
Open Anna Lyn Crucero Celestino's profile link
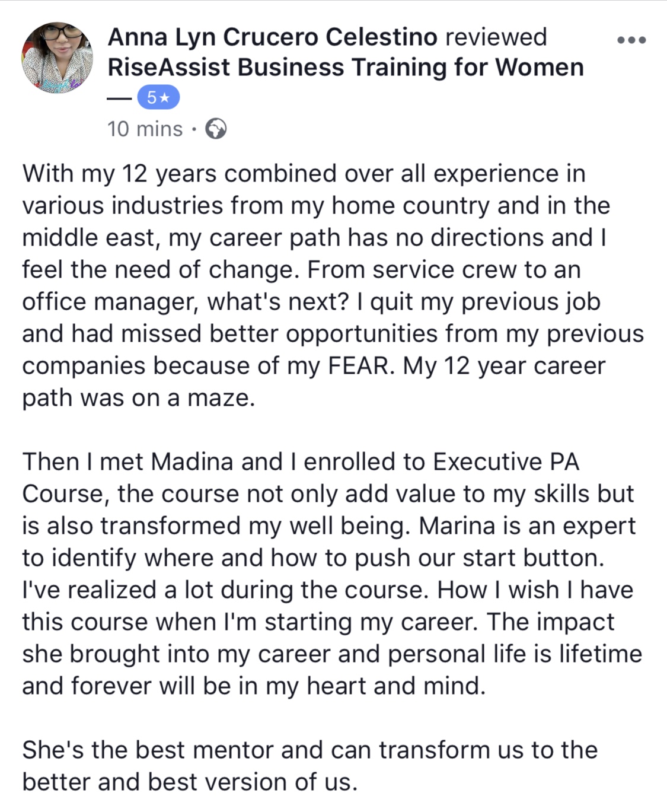pos(272,37)
